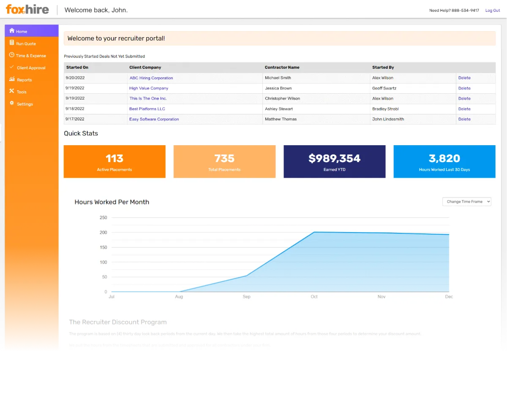Click The Recruiter Discount Program heading
507x420 pixels.
[x=118, y=322]
